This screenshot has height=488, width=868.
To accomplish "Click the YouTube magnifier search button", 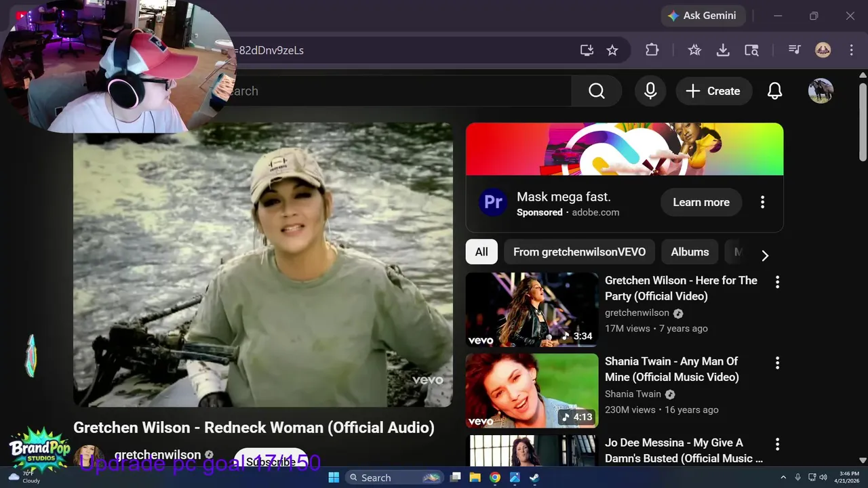I will coord(597,91).
